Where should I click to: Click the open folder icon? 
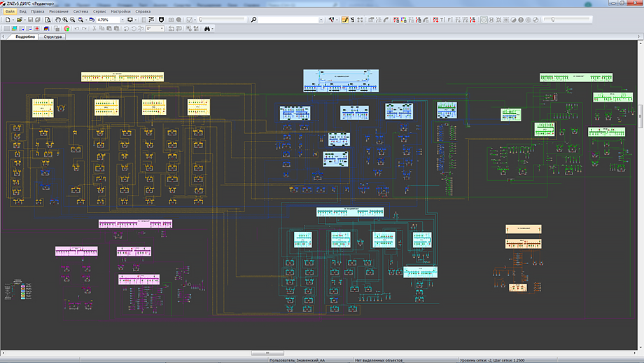[21, 20]
